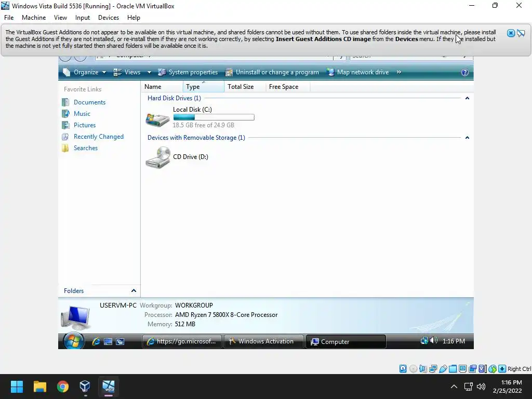Open File Explorer from host taskbar

[39, 387]
